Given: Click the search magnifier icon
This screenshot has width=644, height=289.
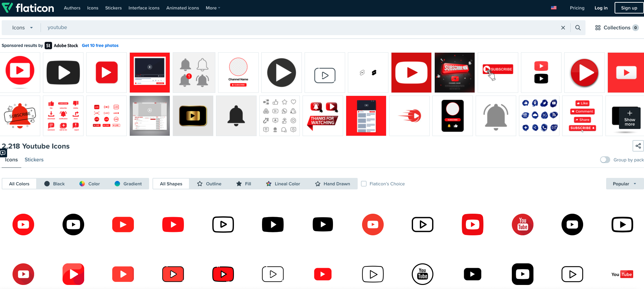Looking at the screenshot, I should [x=578, y=28].
